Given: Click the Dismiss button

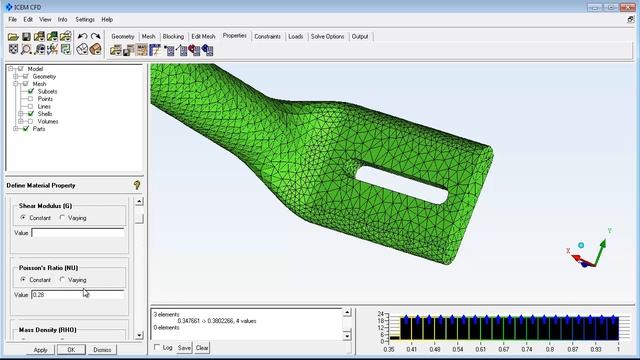Looking at the screenshot, I should point(102,350).
